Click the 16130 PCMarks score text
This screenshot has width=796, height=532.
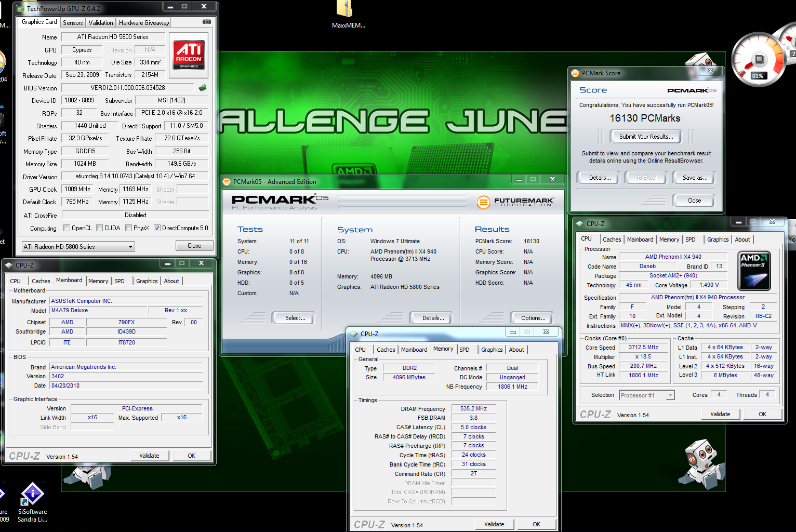click(x=645, y=118)
